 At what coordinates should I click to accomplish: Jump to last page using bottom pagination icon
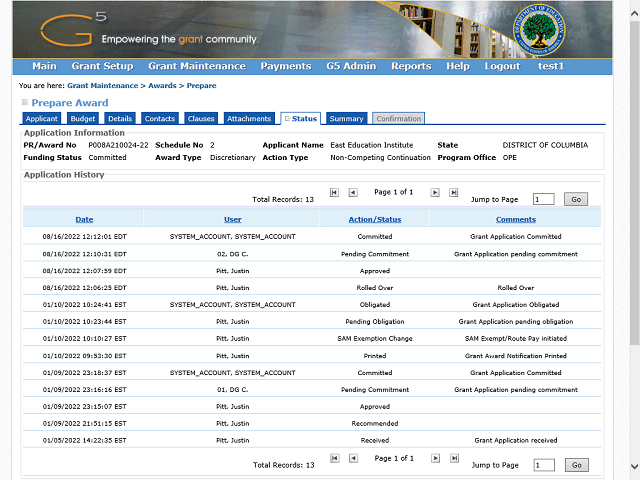[x=454, y=458]
